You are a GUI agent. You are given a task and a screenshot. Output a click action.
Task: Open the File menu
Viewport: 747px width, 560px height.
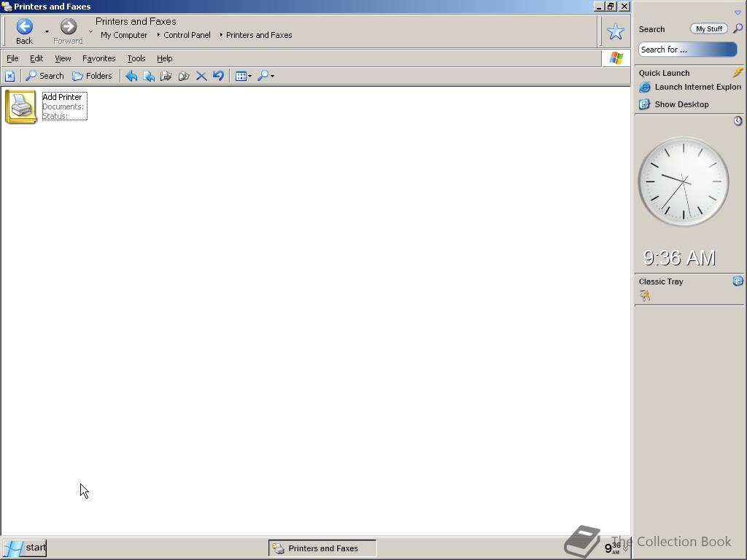[x=12, y=58]
